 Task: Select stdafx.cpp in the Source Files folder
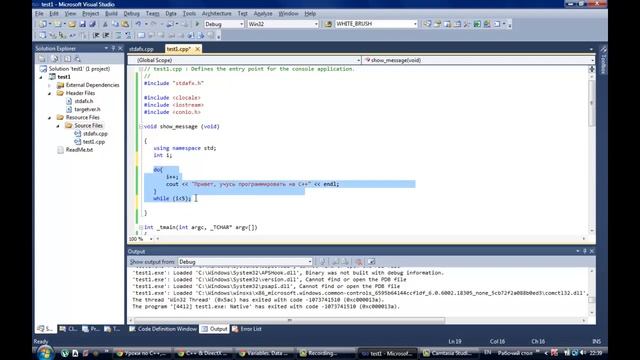click(95, 134)
